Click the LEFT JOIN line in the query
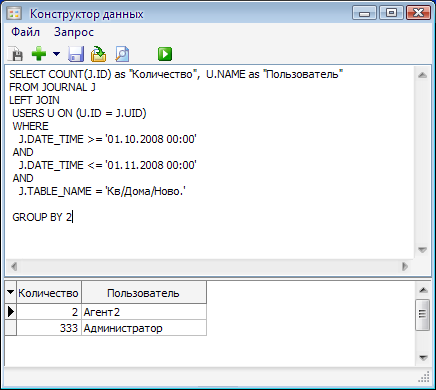Screen dimensions: 436x390 [34, 100]
